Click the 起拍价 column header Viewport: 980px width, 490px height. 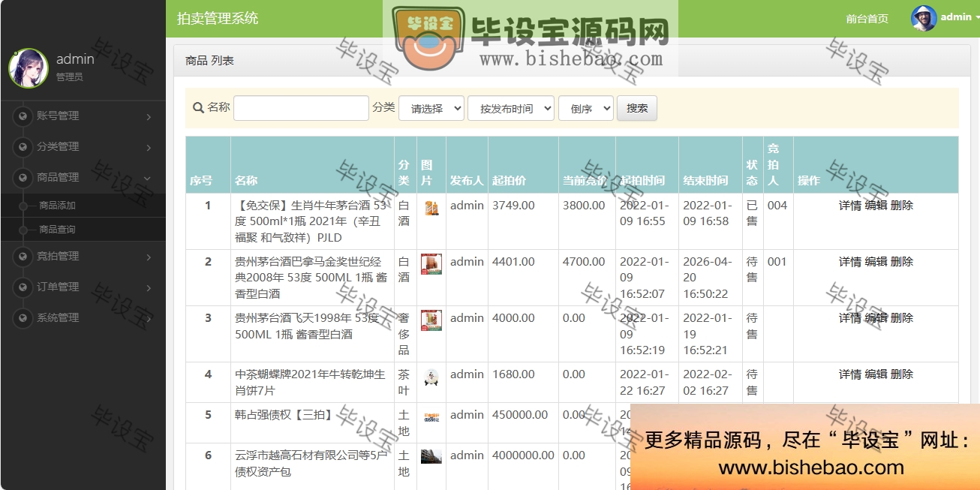click(509, 181)
